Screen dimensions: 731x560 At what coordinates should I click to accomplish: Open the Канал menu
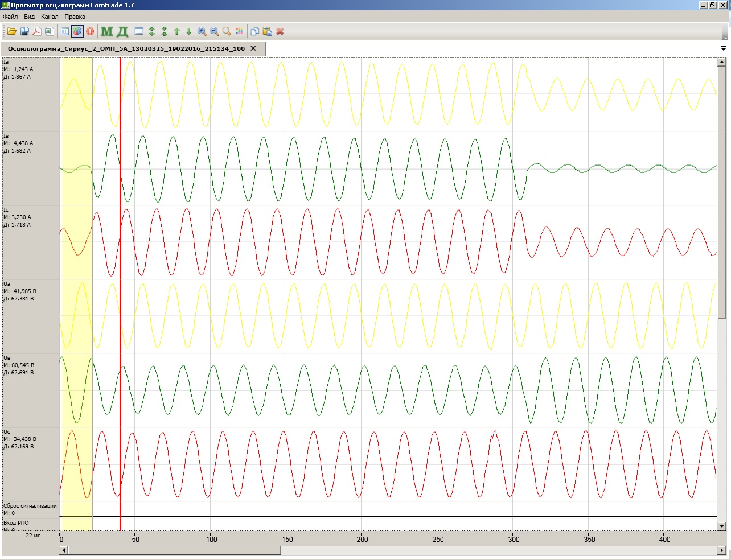pyautogui.click(x=50, y=17)
